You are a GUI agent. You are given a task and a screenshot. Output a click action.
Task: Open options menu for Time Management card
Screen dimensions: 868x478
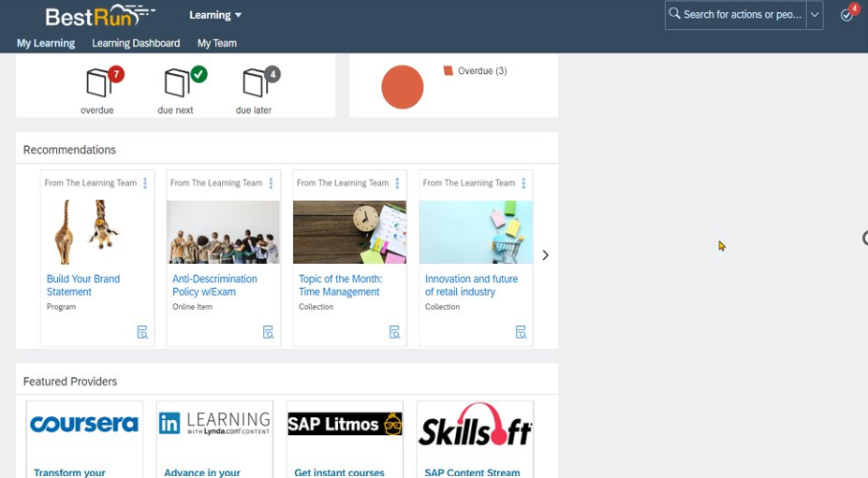coord(397,183)
